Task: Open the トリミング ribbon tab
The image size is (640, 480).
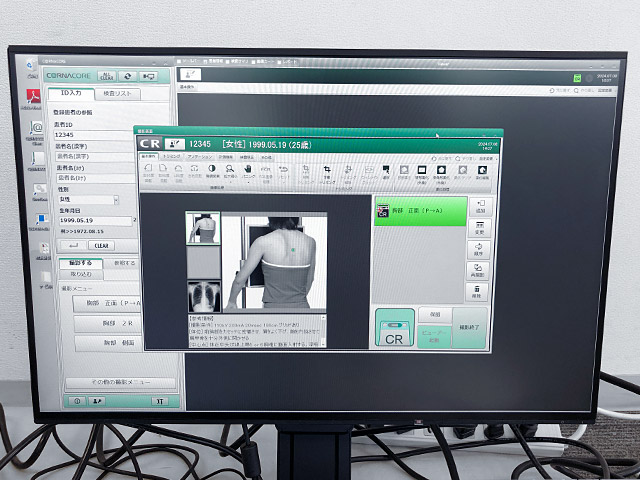Action: (171, 157)
